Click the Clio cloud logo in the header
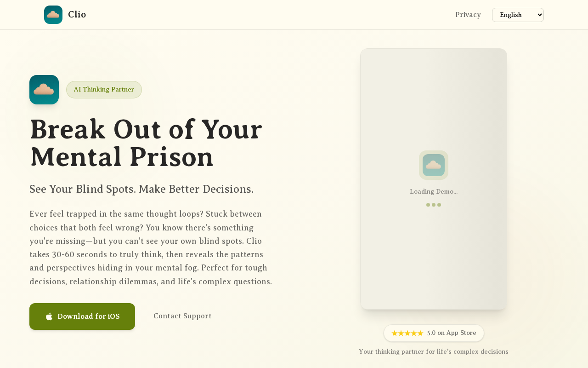Viewport: 588px width, 368px height. [x=53, y=15]
